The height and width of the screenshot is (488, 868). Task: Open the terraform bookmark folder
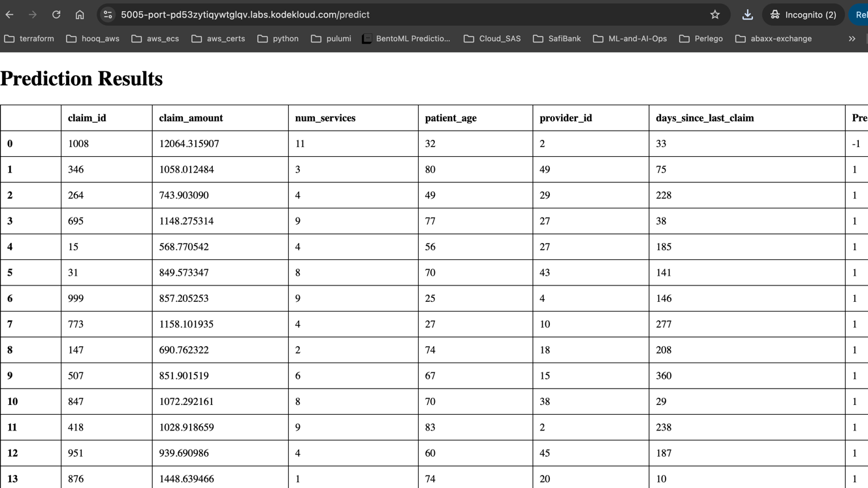[29, 39]
